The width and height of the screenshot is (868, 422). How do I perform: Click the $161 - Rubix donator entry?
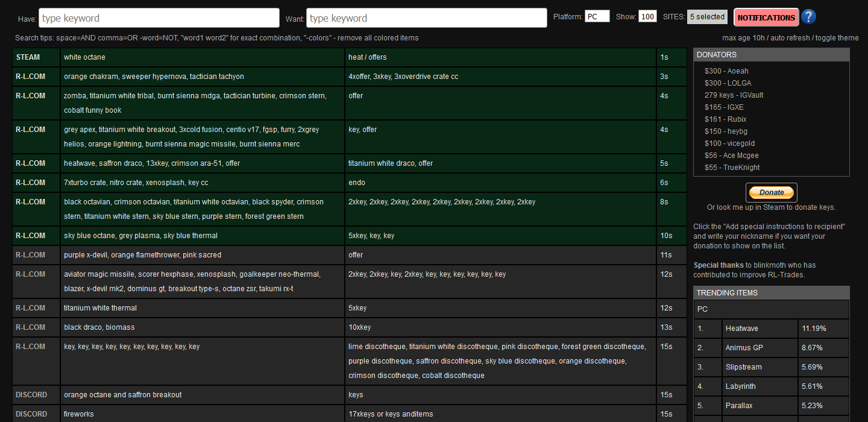point(725,119)
